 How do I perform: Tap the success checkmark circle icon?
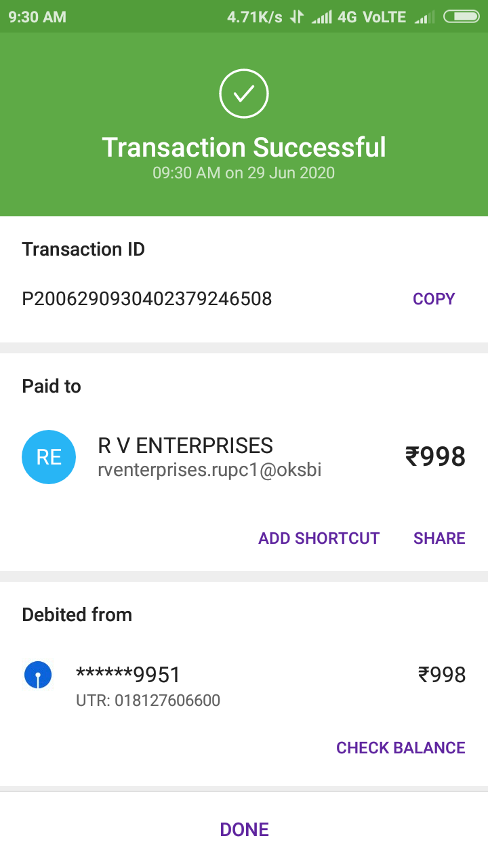pyautogui.click(x=244, y=94)
